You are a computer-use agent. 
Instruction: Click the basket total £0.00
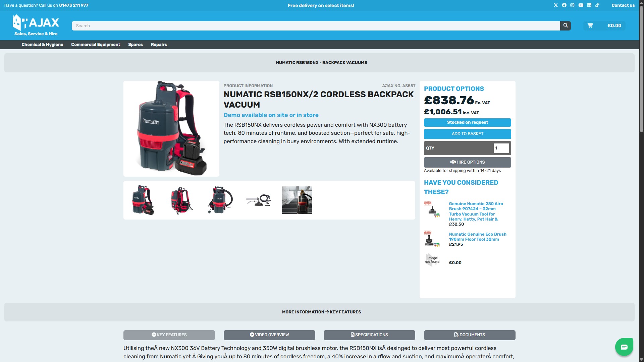pyautogui.click(x=614, y=26)
